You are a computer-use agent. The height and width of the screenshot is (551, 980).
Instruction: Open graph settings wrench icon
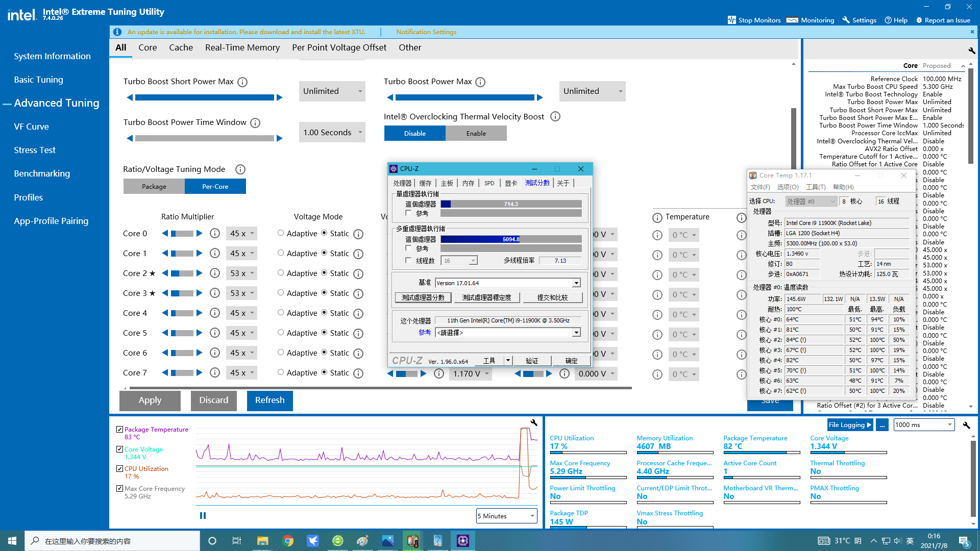tap(534, 423)
